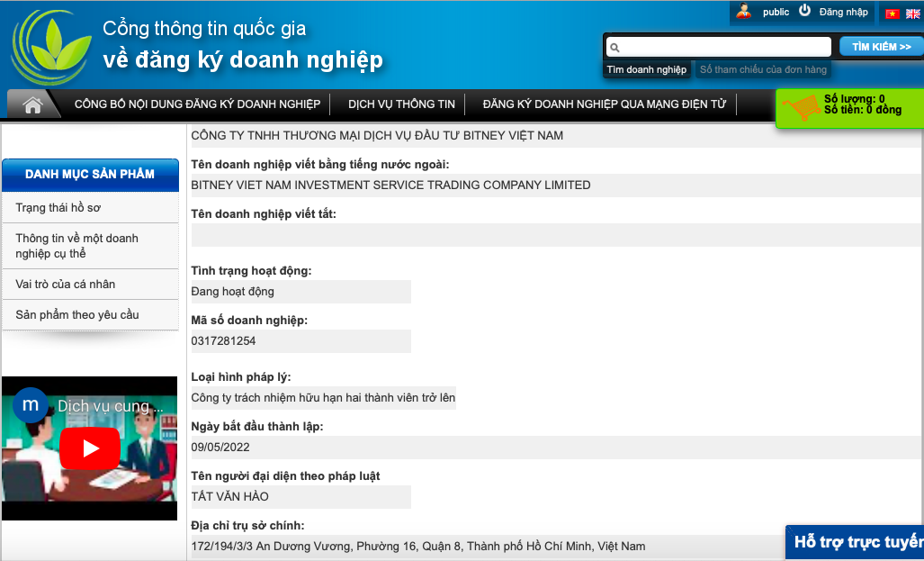Click the magnifier icon in search box
924x561 pixels.
[615, 48]
